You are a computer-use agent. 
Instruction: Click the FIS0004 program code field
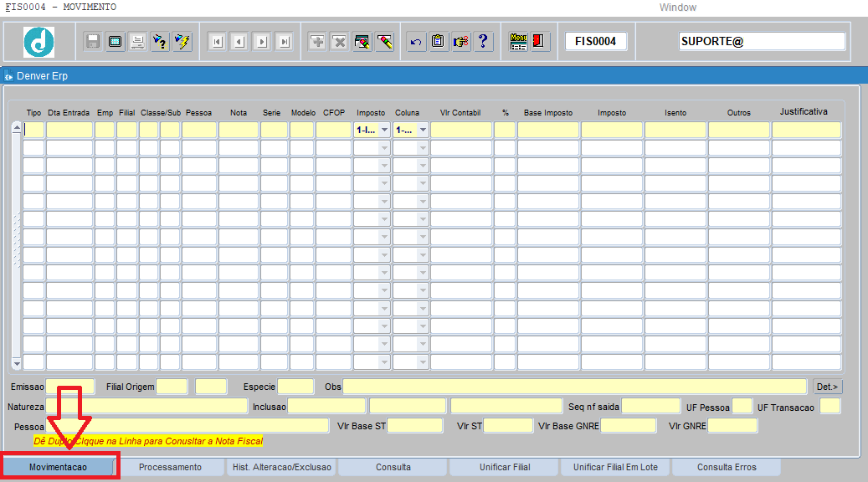pos(596,42)
